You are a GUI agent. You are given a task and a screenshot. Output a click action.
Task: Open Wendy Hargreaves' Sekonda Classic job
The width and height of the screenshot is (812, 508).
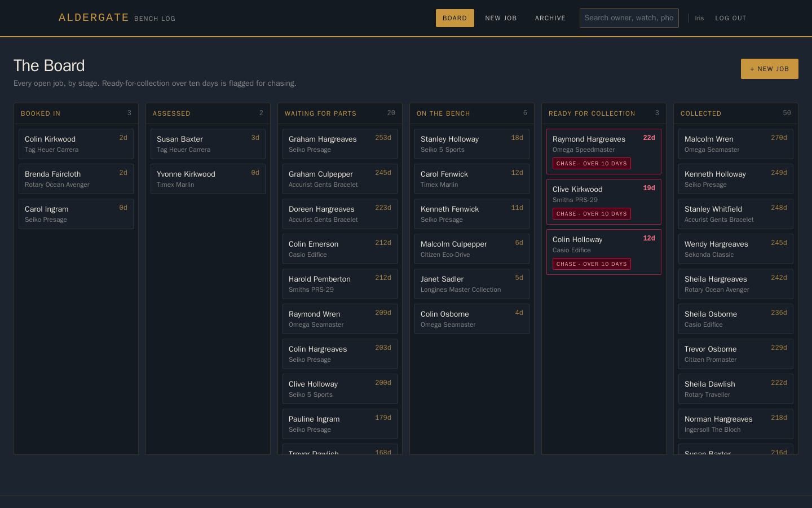pyautogui.click(x=736, y=249)
